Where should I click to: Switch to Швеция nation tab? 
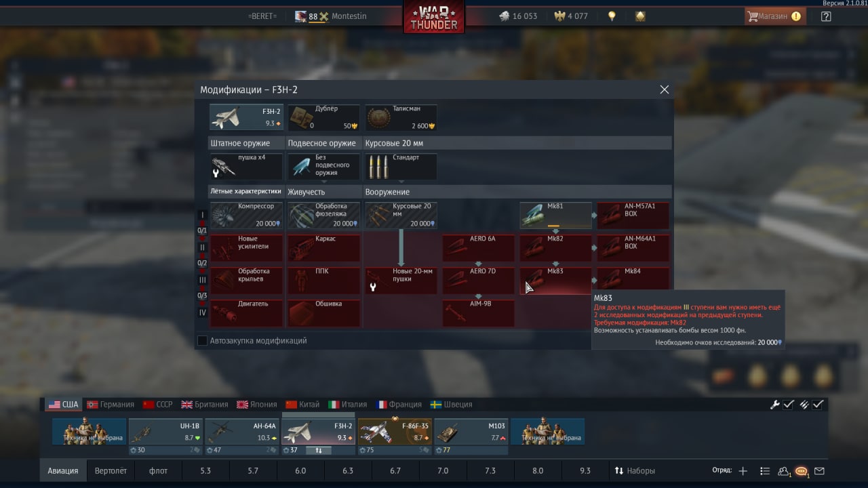[451, 405]
